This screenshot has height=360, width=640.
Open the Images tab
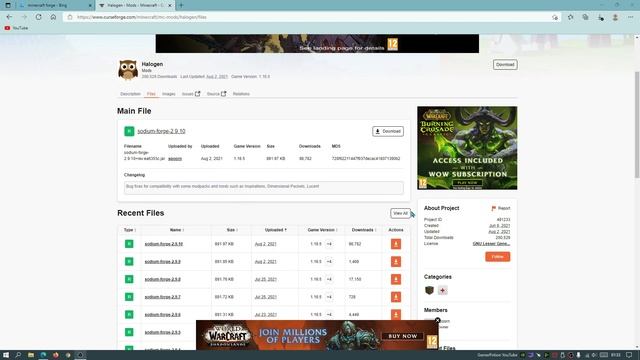tap(169, 94)
